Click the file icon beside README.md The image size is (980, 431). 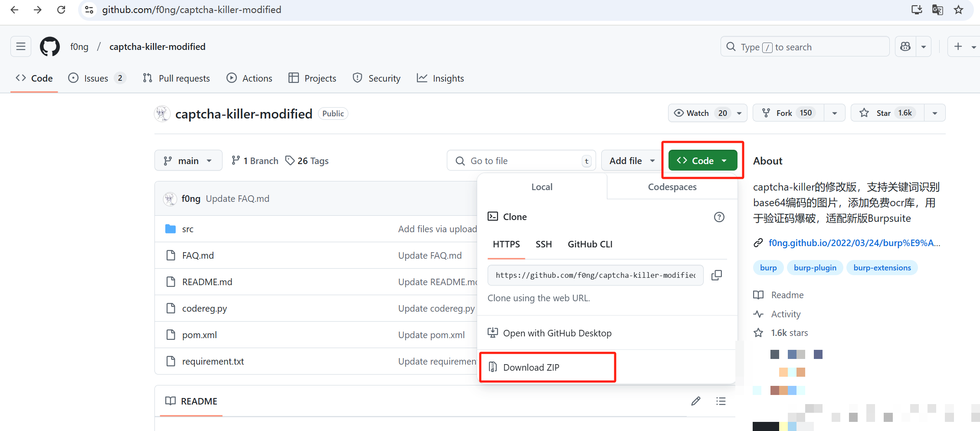coord(171,282)
